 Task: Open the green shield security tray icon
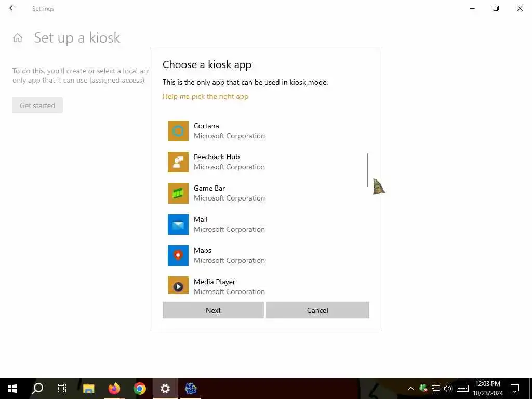pyautogui.click(x=423, y=389)
